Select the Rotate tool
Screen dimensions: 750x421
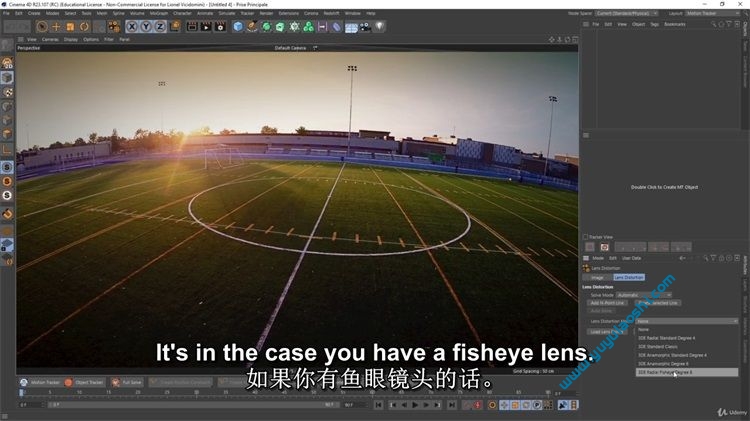pyautogui.click(x=84, y=27)
